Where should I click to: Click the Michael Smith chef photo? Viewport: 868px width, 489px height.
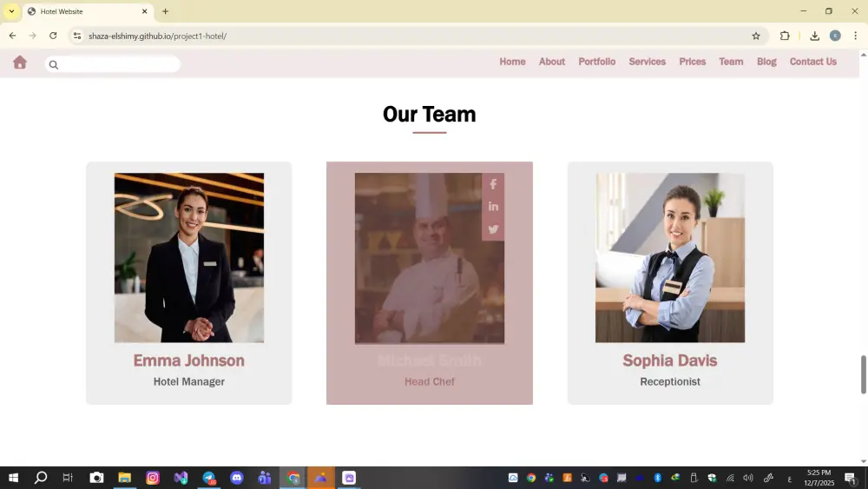tap(429, 258)
